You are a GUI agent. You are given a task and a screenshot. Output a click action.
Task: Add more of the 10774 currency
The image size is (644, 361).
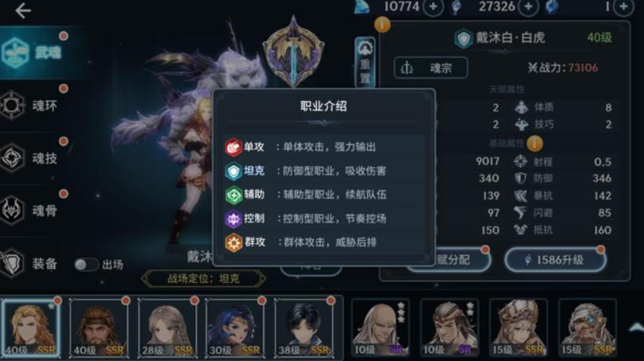tap(433, 7)
